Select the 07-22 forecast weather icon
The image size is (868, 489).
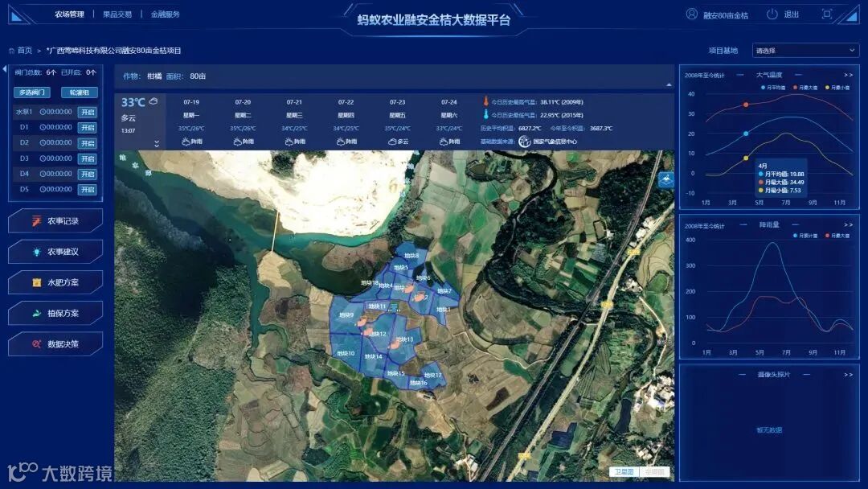coord(341,142)
